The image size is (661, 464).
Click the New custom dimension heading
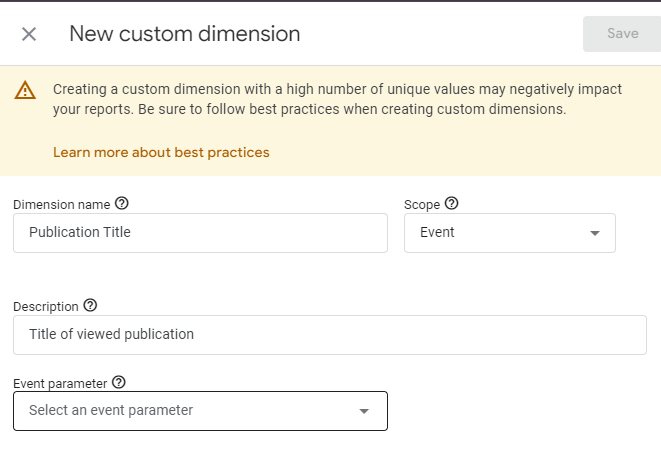click(185, 34)
